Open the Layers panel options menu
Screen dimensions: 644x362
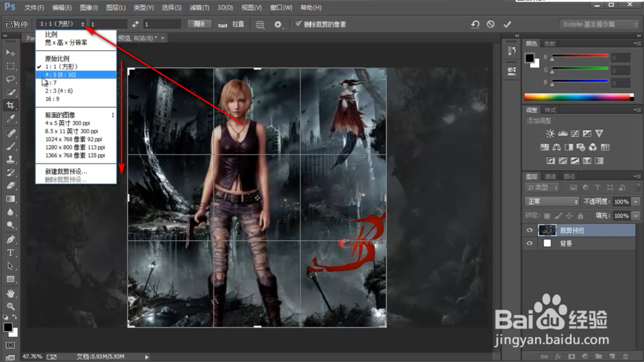[x=637, y=176]
